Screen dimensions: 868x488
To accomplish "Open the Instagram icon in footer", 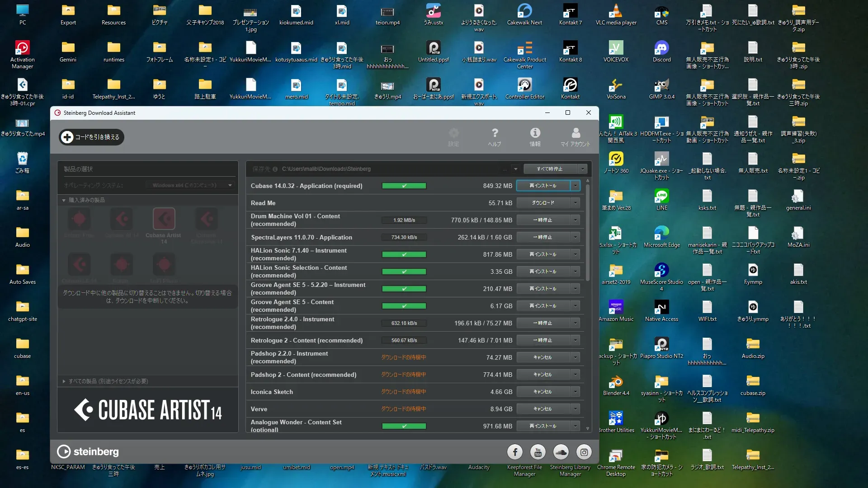I will tap(584, 452).
